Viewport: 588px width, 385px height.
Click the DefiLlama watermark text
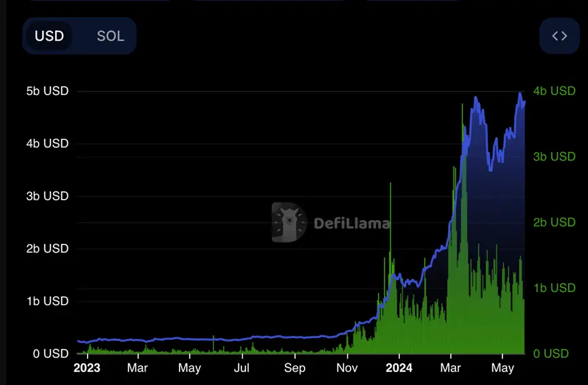tap(351, 223)
